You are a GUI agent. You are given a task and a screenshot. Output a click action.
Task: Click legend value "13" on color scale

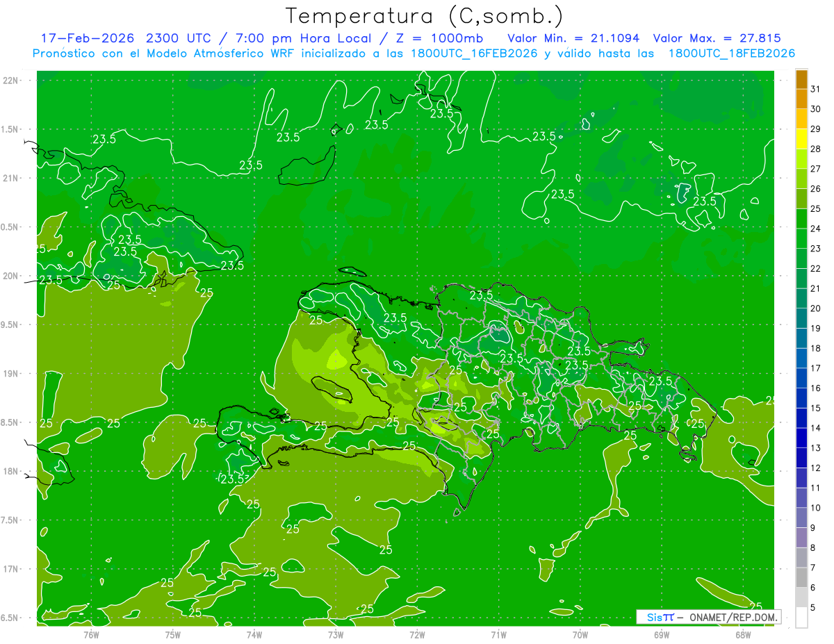pos(815,448)
